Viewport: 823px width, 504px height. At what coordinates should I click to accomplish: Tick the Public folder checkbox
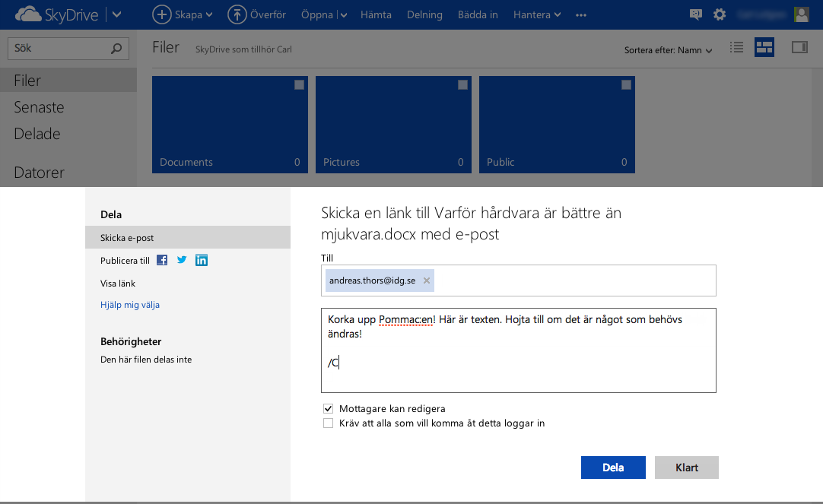pos(626,85)
